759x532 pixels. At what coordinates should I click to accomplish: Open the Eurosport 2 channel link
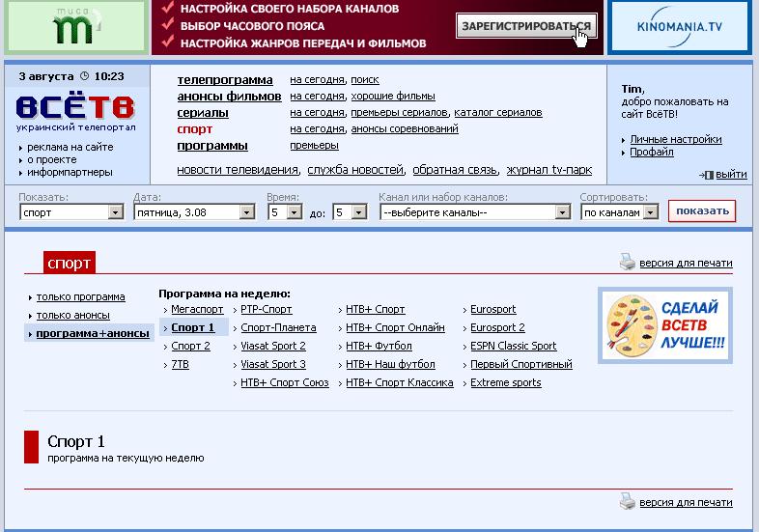pos(497,327)
